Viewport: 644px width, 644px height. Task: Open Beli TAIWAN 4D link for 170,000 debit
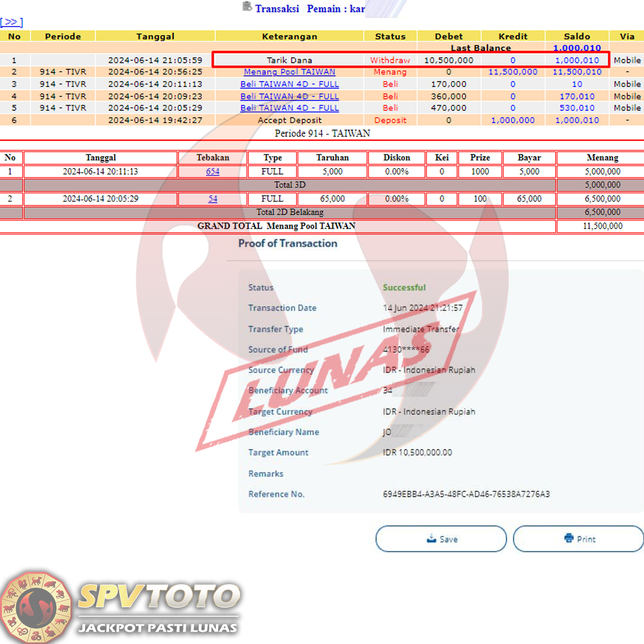289,84
